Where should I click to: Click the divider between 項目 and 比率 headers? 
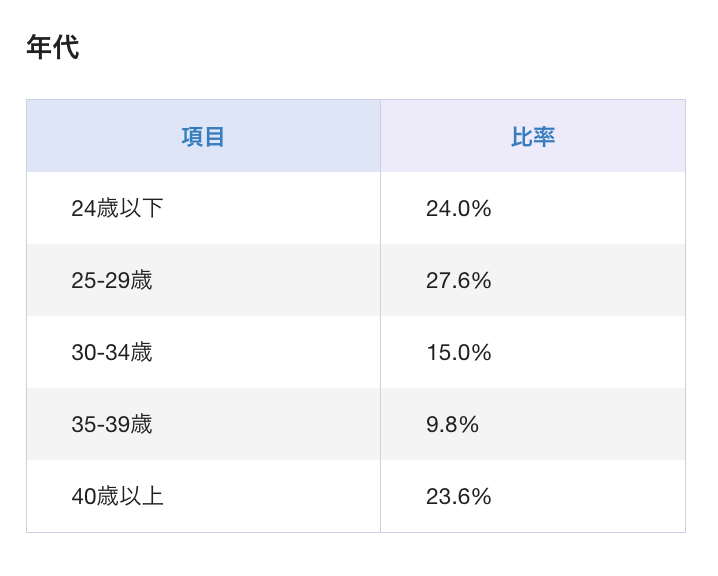click(380, 137)
